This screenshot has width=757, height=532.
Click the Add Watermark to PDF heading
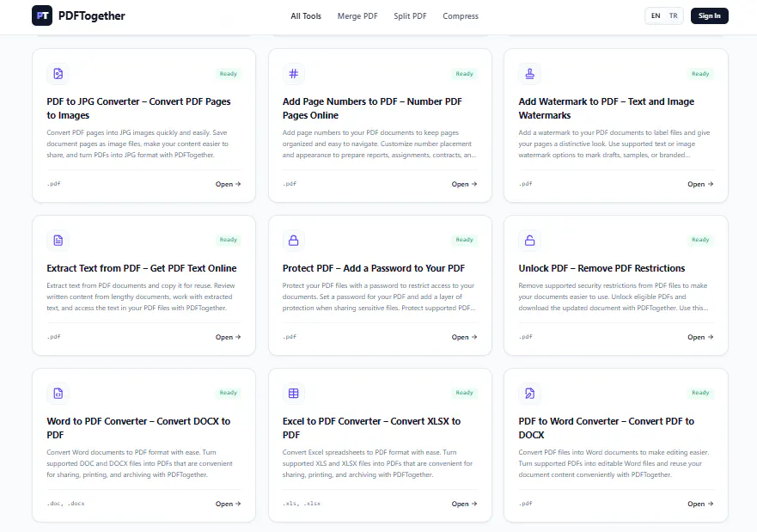click(607, 108)
